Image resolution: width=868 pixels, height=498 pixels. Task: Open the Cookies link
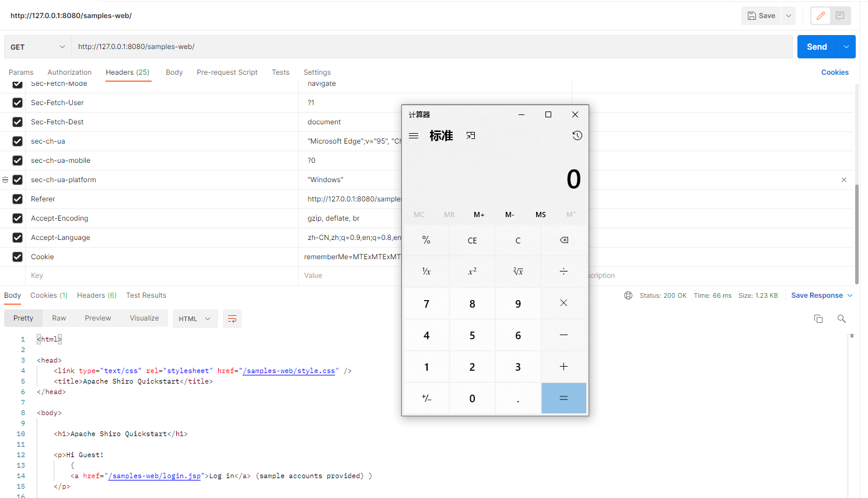(x=835, y=72)
